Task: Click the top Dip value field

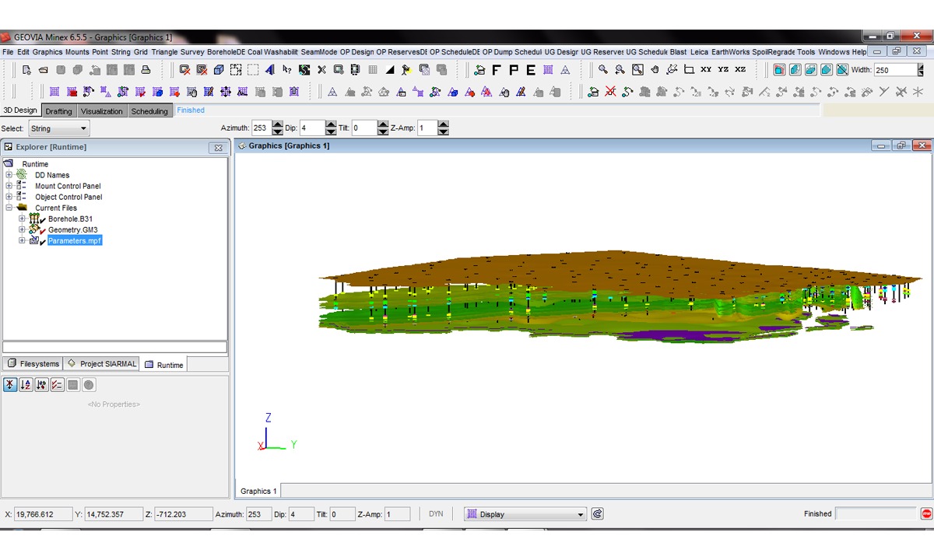Action: click(x=311, y=128)
